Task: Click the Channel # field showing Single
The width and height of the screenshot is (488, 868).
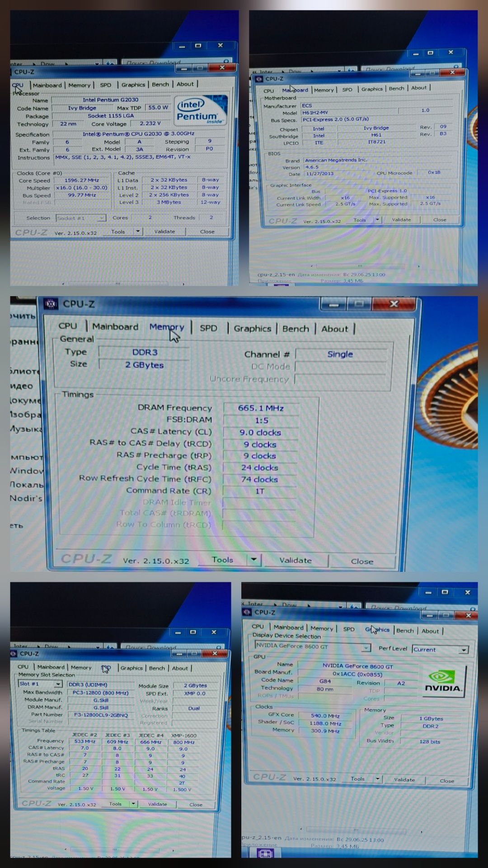Action: (x=340, y=354)
